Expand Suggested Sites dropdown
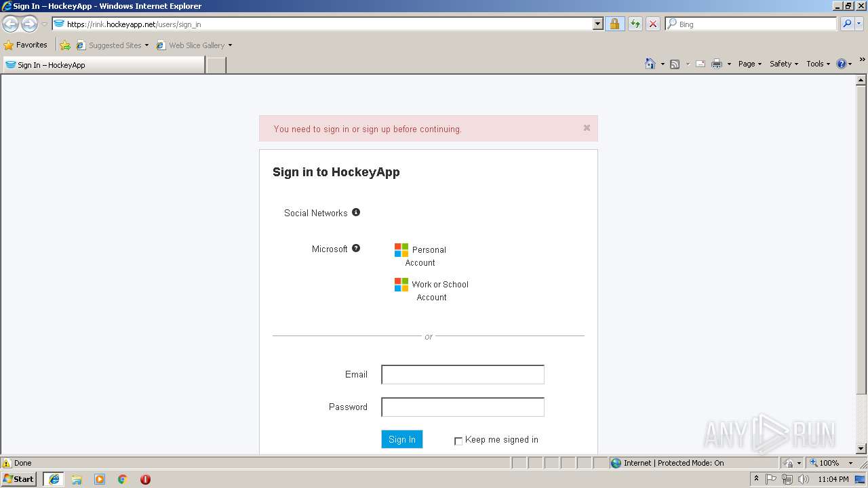Image resolution: width=868 pixels, height=488 pixels. [x=146, y=45]
